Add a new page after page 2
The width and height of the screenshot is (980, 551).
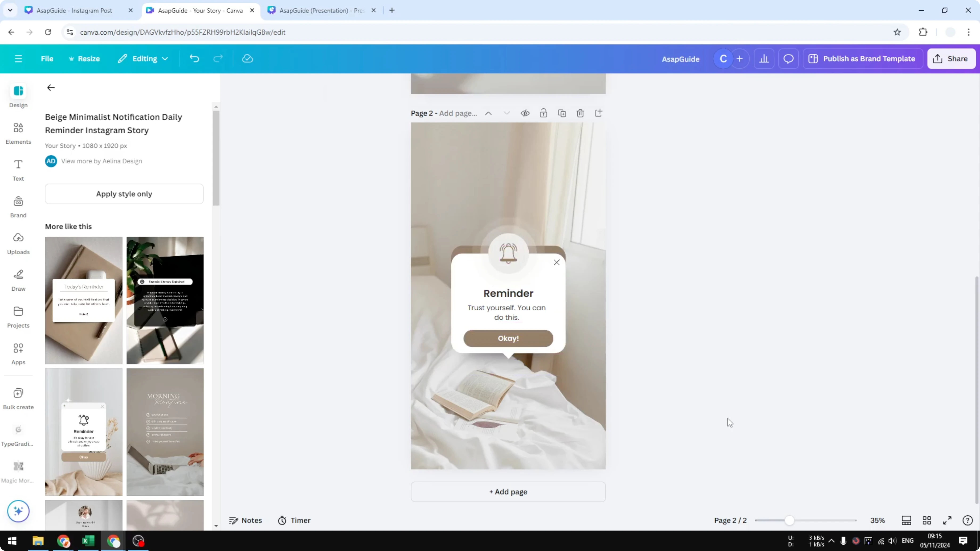[x=598, y=113]
